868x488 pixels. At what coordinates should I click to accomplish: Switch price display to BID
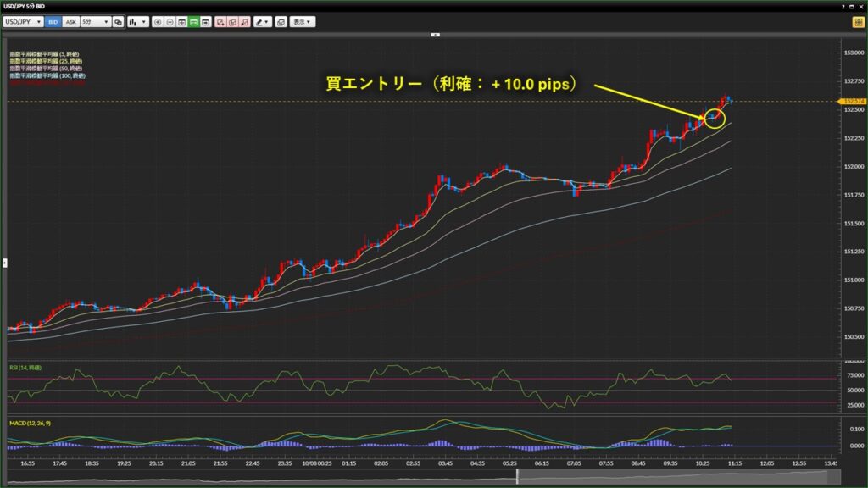53,22
